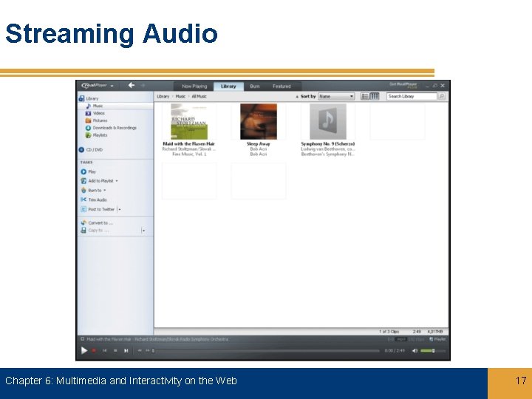Screen dimensions: 532x399
Task: Click the Play task icon
Action: (x=83, y=171)
